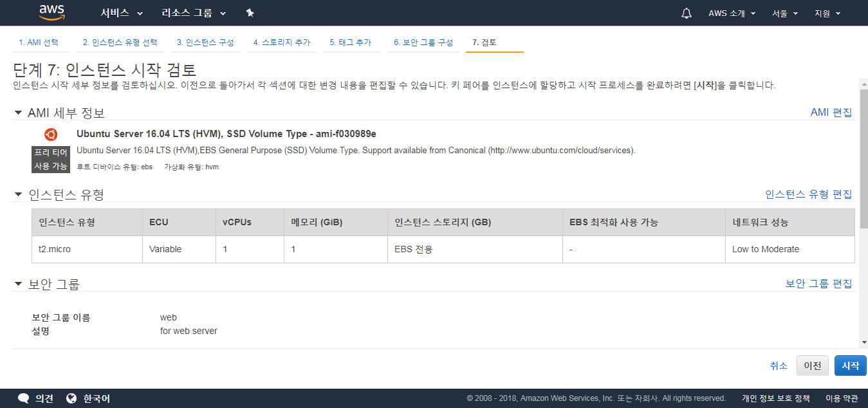Open feedback speech bubble icon
Image resolution: width=868 pixels, height=408 pixels.
click(24, 398)
